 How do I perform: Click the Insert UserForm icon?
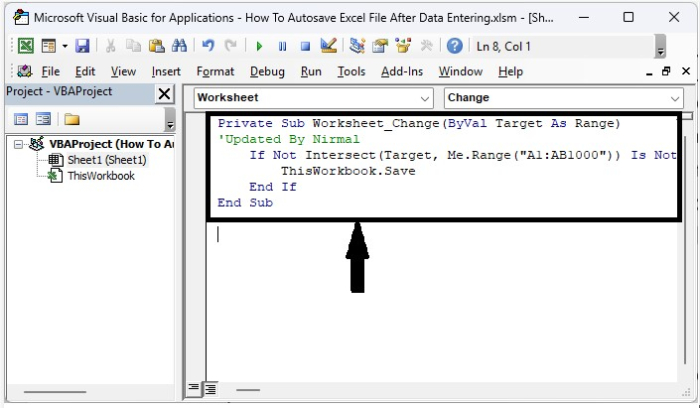[x=49, y=46]
